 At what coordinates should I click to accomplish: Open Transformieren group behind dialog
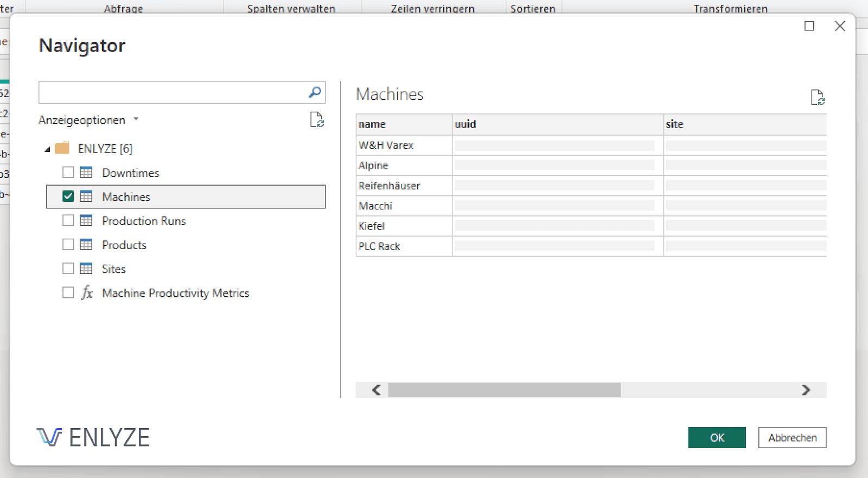coord(731,8)
